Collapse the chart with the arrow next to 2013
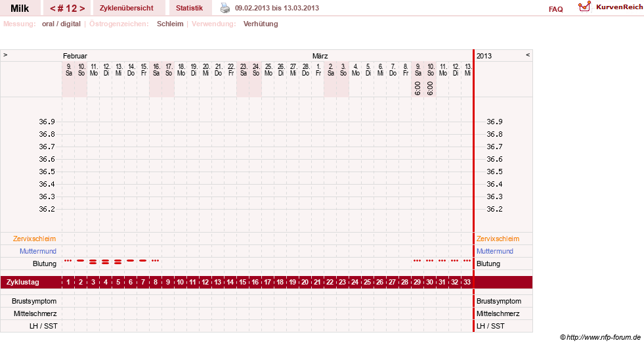Image resolution: width=644 pixels, height=345 pixels. (528, 55)
